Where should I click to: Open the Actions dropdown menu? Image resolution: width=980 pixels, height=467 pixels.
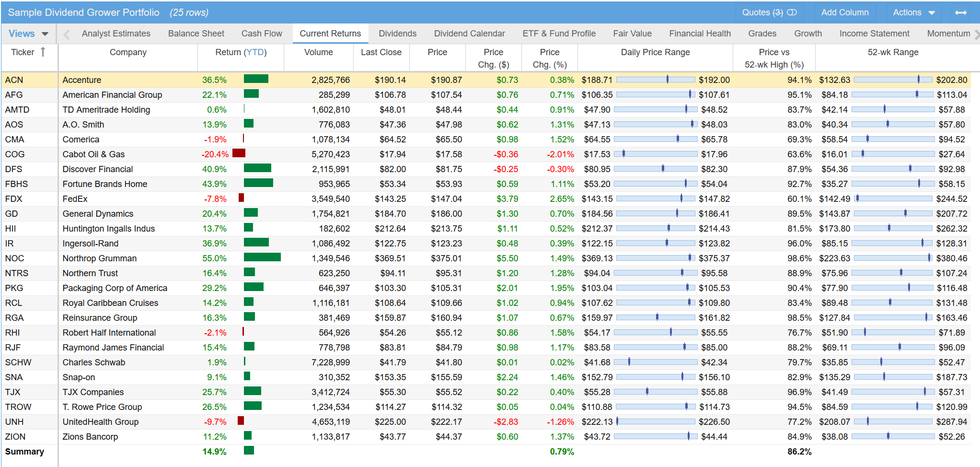coord(914,12)
